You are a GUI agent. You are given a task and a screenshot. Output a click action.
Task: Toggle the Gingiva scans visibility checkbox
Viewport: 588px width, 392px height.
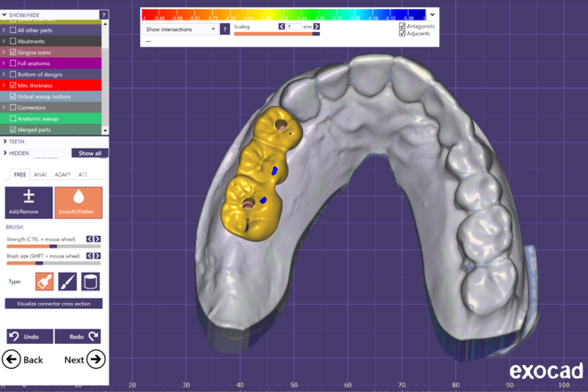click(x=12, y=53)
